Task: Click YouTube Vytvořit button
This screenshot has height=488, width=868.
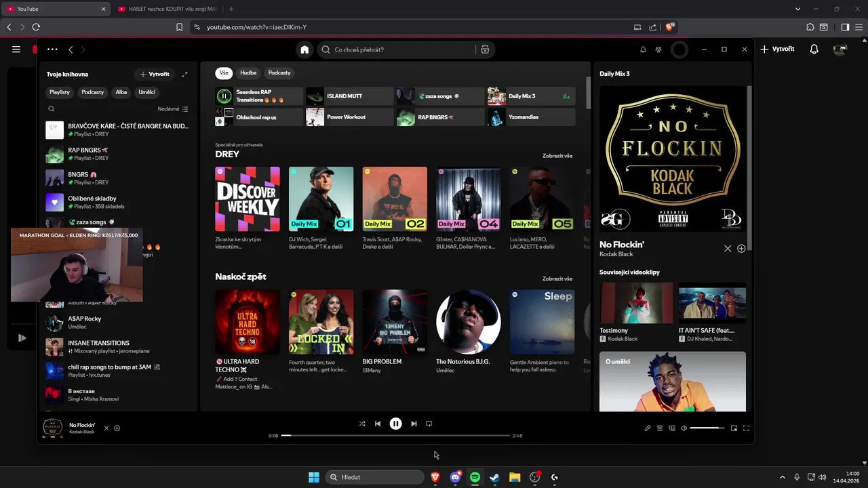Action: click(777, 49)
